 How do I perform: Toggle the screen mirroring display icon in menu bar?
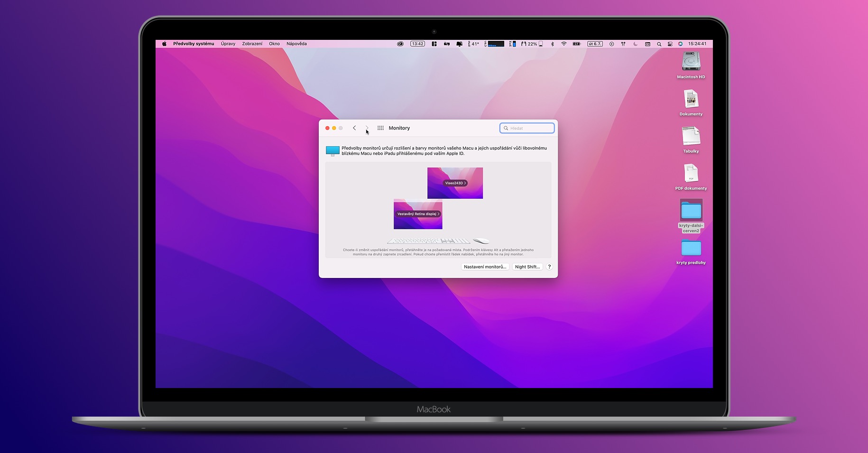click(458, 43)
